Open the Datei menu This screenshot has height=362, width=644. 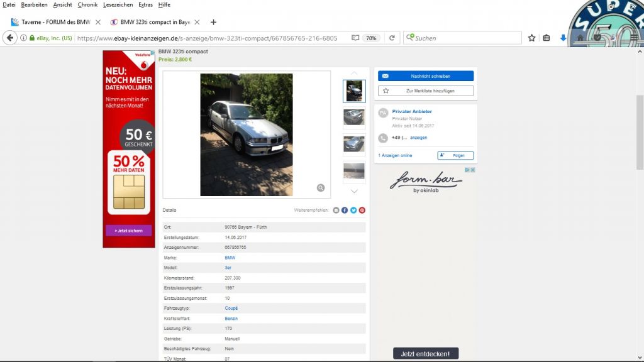point(9,5)
